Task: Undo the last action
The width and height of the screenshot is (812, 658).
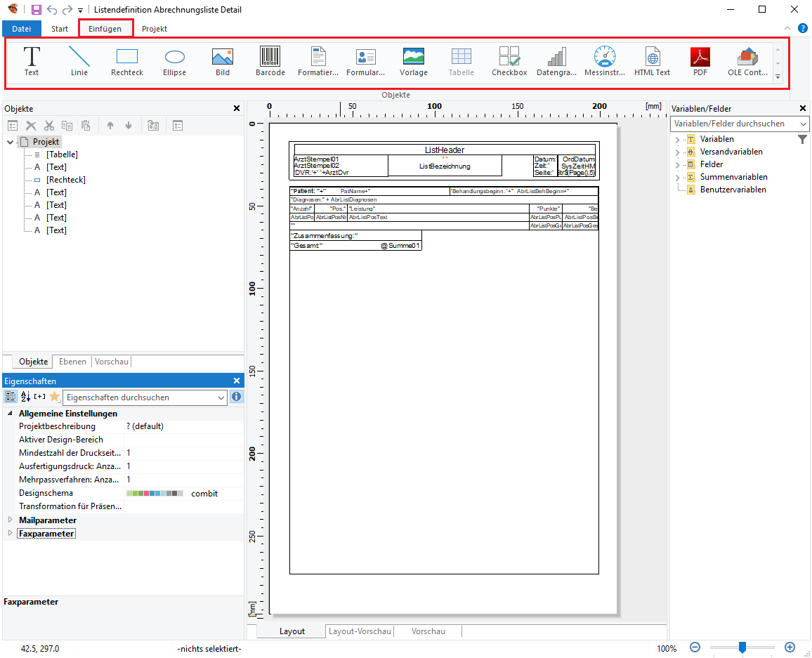Action: point(52,9)
